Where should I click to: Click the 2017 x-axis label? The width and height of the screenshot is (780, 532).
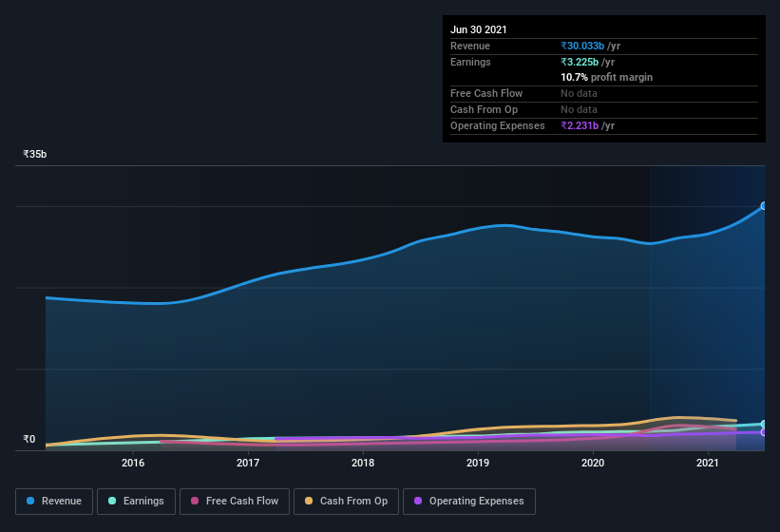(248, 463)
